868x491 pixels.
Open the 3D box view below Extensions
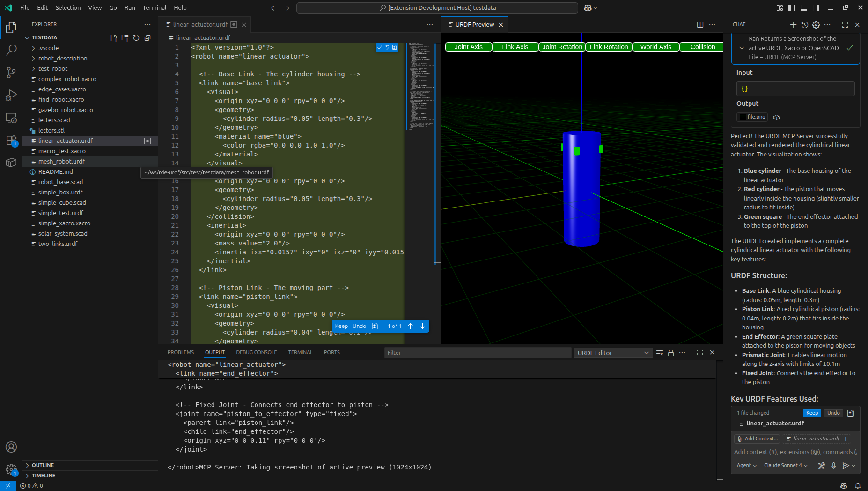point(11,163)
